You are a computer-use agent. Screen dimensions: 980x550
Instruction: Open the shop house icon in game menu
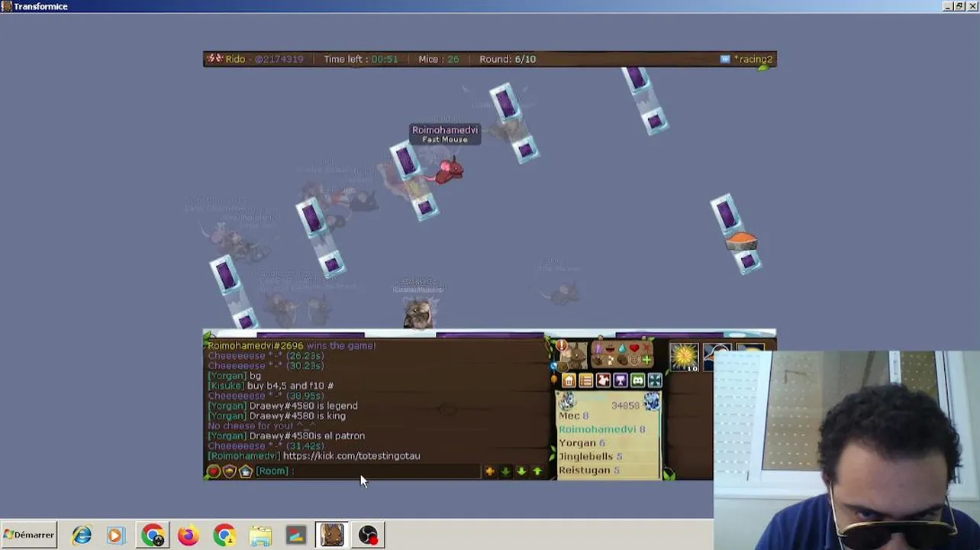(x=569, y=380)
